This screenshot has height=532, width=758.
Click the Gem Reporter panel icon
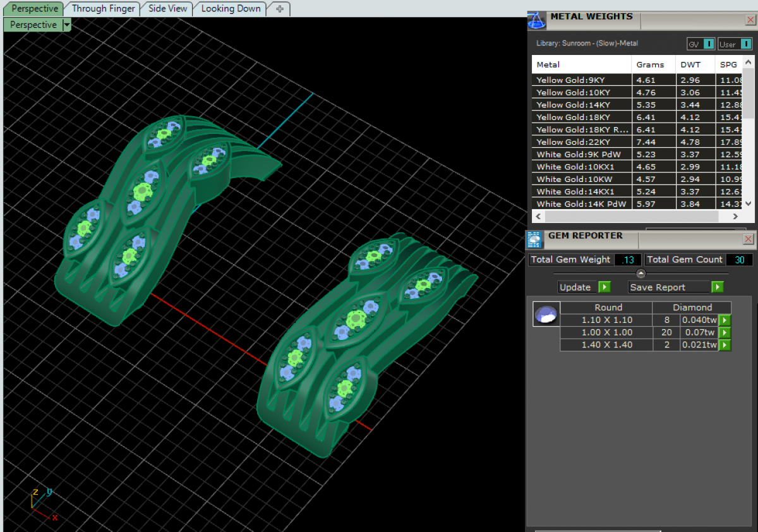[534, 239]
